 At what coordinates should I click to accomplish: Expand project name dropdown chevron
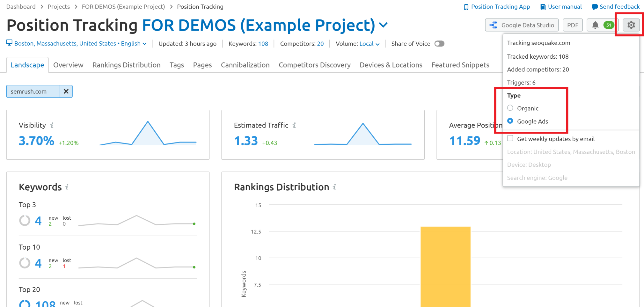coord(384,25)
